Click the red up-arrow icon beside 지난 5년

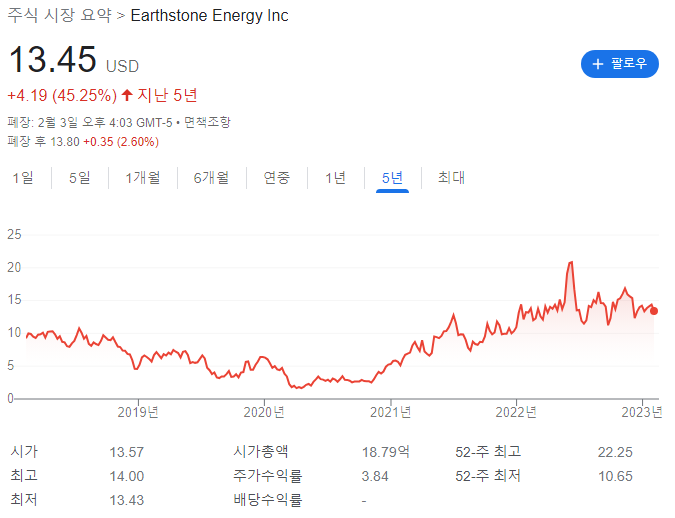127,95
